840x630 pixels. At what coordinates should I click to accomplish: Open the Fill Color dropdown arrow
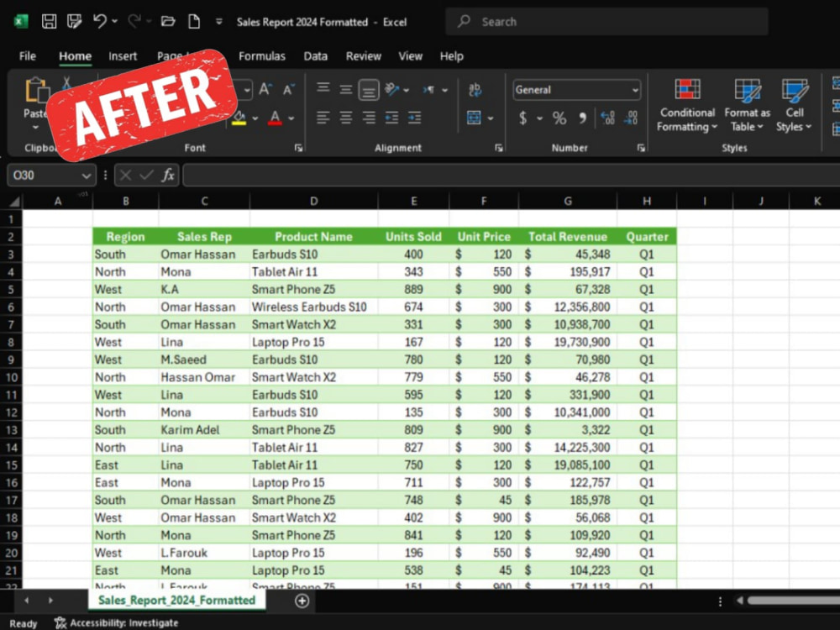coord(255,118)
